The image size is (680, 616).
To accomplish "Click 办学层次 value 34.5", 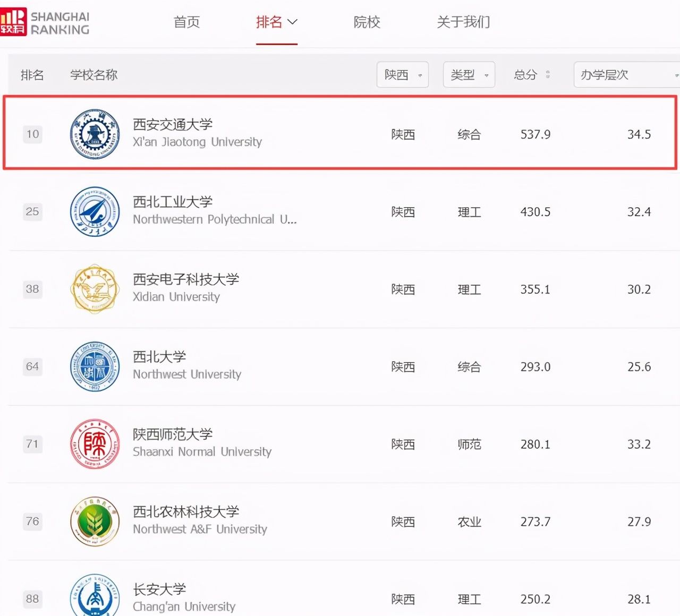I will click(x=639, y=135).
